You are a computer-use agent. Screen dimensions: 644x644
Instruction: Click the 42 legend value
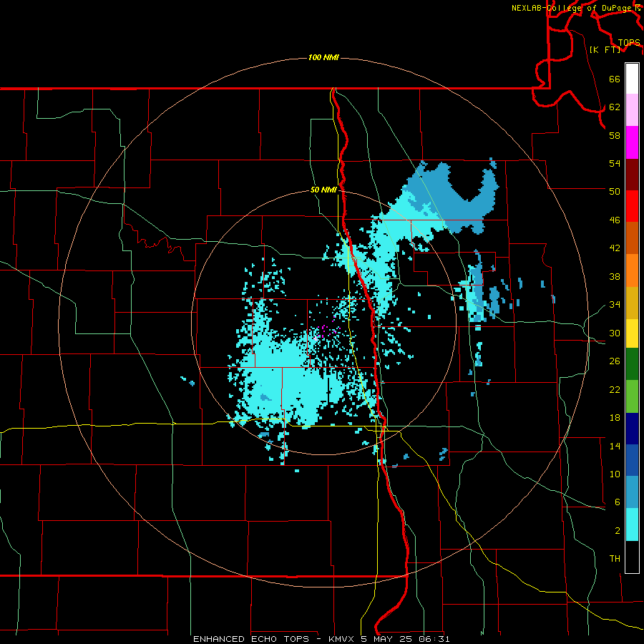615,248
